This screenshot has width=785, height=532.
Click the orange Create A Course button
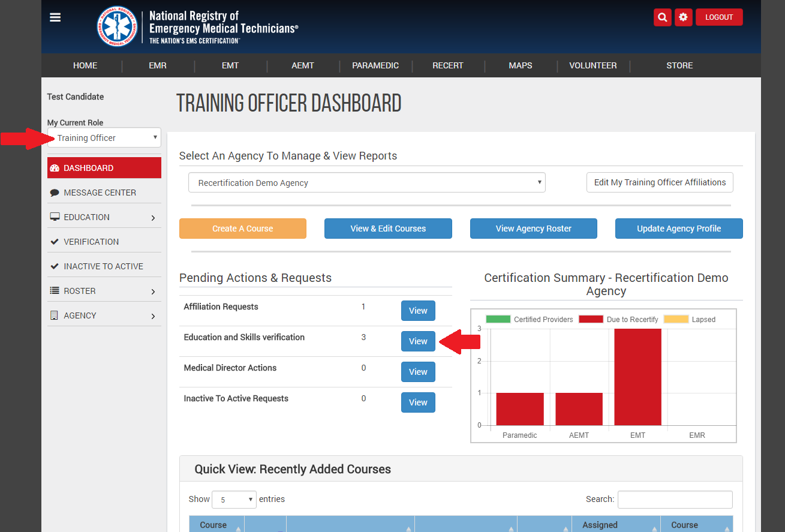(243, 229)
